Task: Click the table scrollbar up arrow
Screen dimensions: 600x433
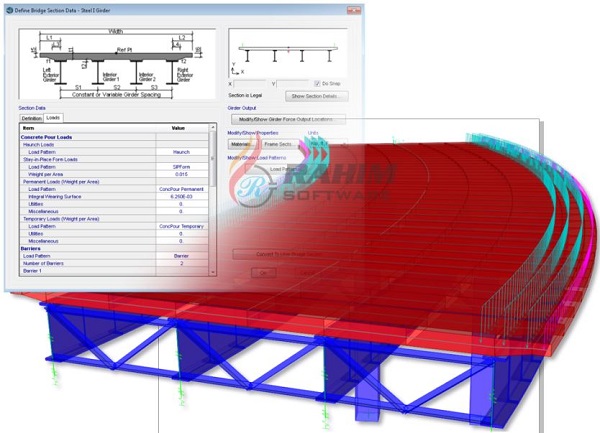Action: tap(213, 127)
